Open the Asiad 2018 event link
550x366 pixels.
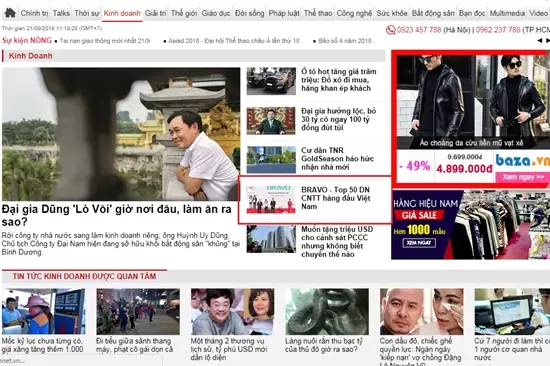click(234, 41)
